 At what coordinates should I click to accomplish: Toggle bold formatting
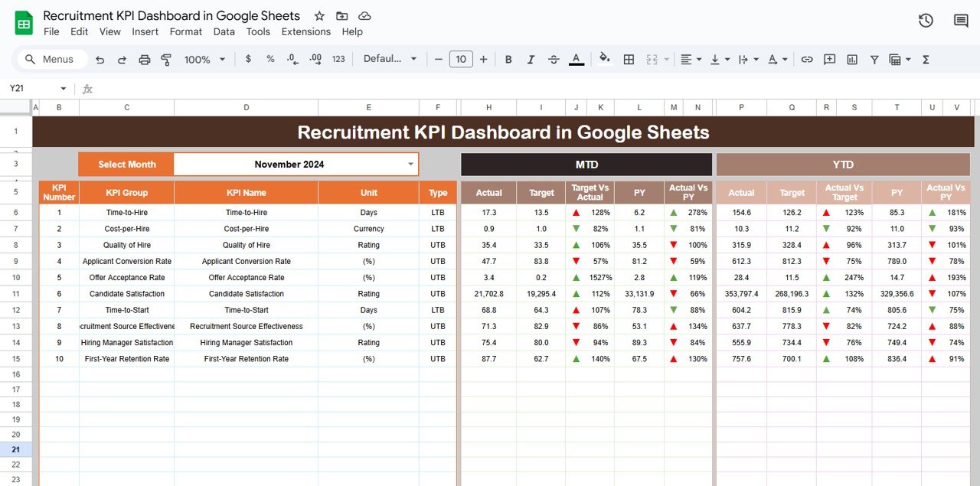(x=508, y=59)
